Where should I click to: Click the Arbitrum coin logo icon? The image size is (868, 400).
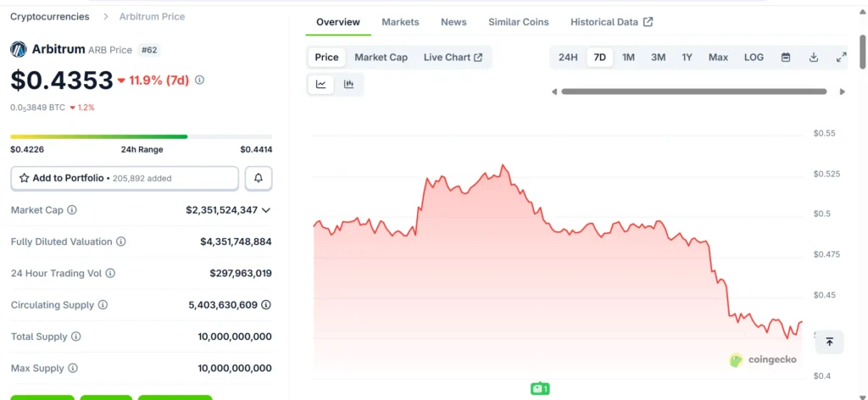19,49
